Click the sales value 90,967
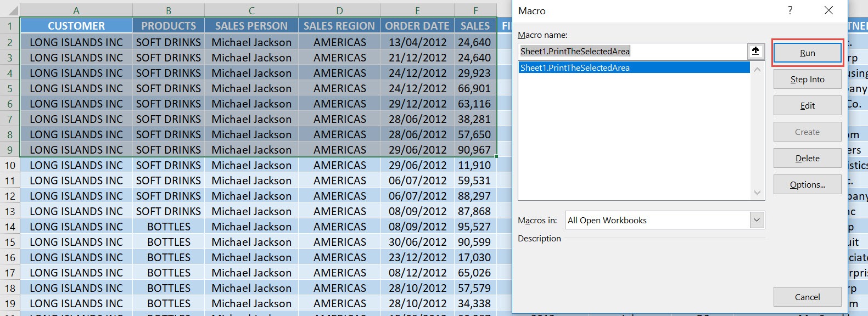The height and width of the screenshot is (316, 868). (475, 150)
